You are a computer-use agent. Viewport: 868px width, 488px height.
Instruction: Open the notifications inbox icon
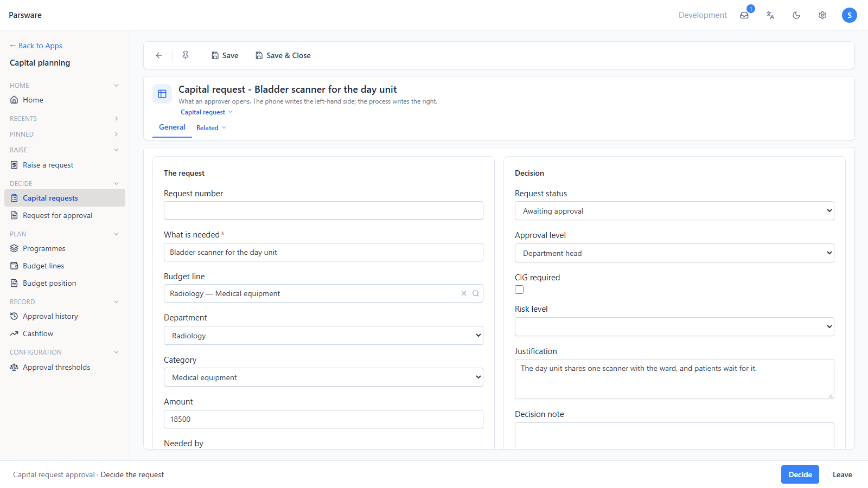pyautogui.click(x=744, y=15)
